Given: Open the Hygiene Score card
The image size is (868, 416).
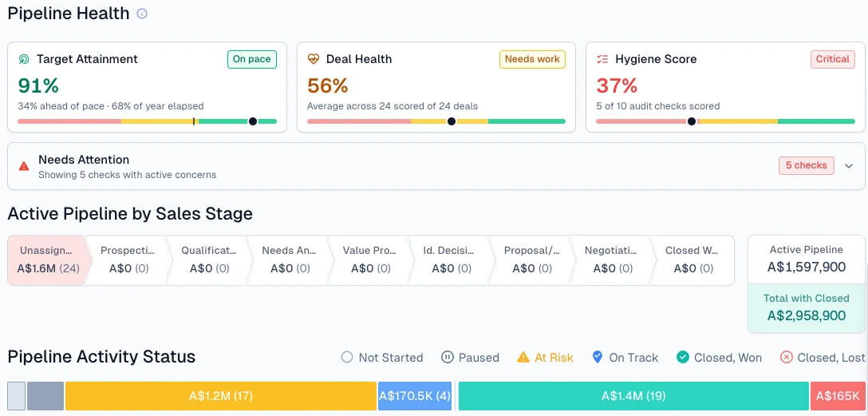Looking at the screenshot, I should pos(725,87).
